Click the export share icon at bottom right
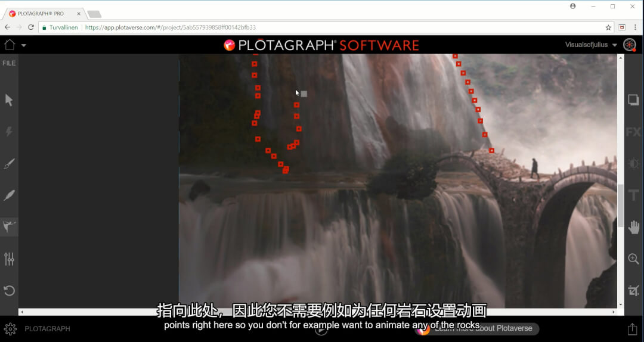The image size is (644, 342). [x=632, y=329]
